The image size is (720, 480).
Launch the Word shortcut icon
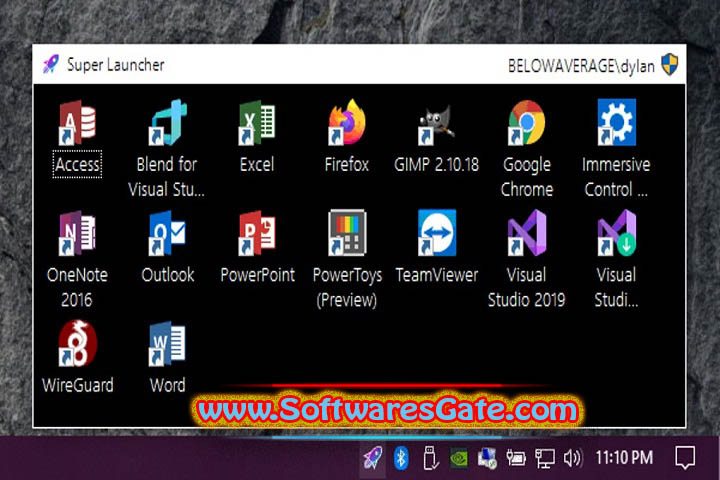pos(167,343)
